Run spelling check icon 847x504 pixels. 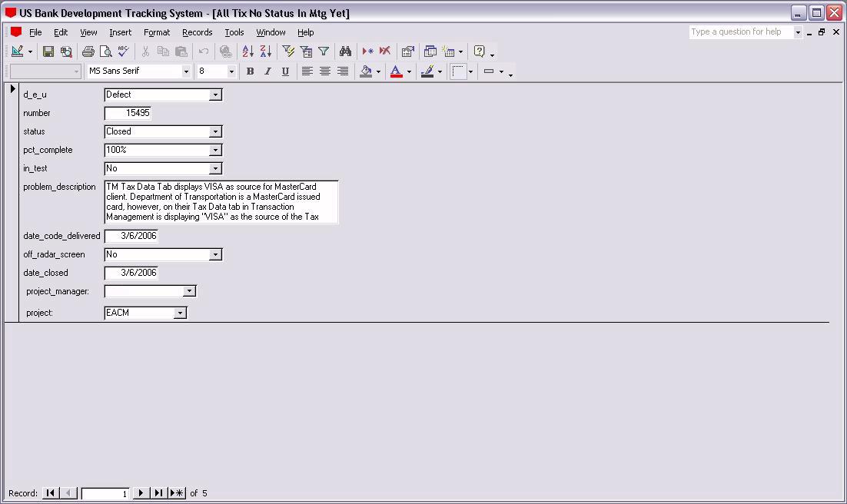click(x=123, y=51)
